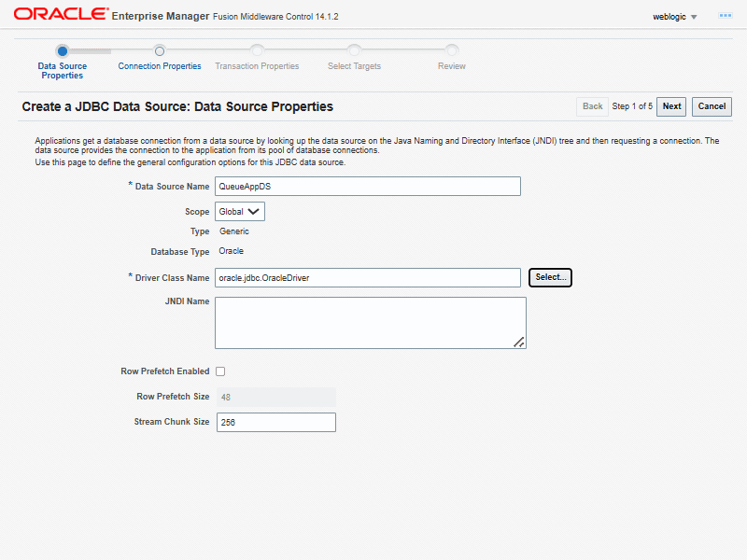The width and height of the screenshot is (747, 560).
Task: Click the JNDI Name textarea resize handle
Action: 519,343
